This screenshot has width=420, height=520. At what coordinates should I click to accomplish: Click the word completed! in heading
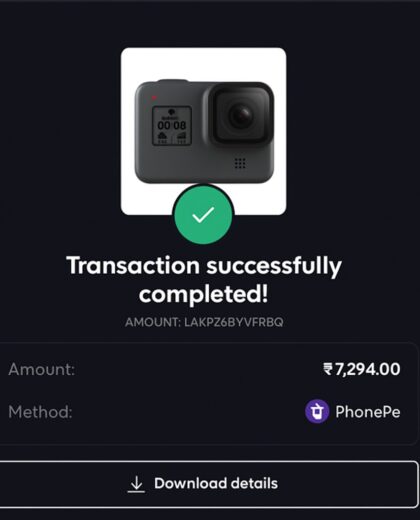(x=203, y=294)
